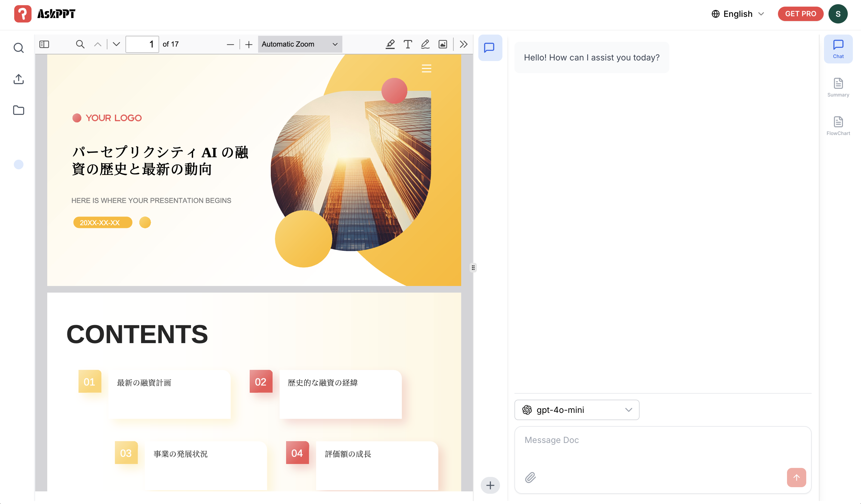The image size is (861, 504).
Task: Click the paperclip attach file icon
Action: 530,477
